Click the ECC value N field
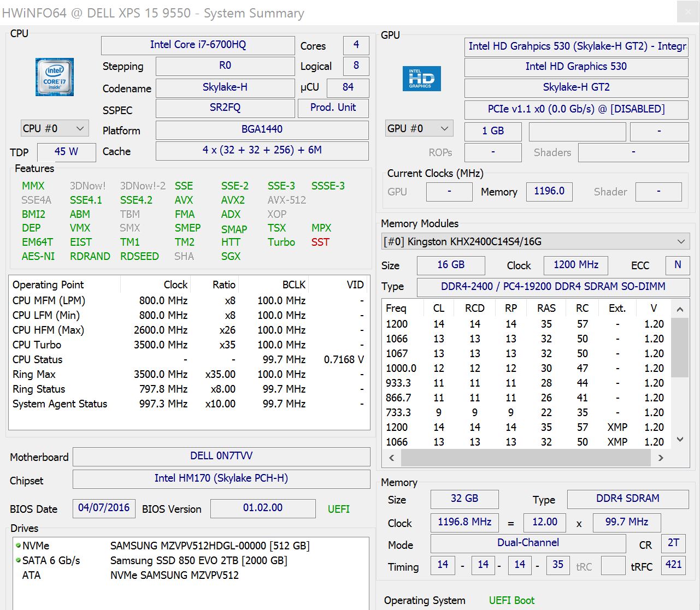The height and width of the screenshot is (610, 700). point(678,265)
